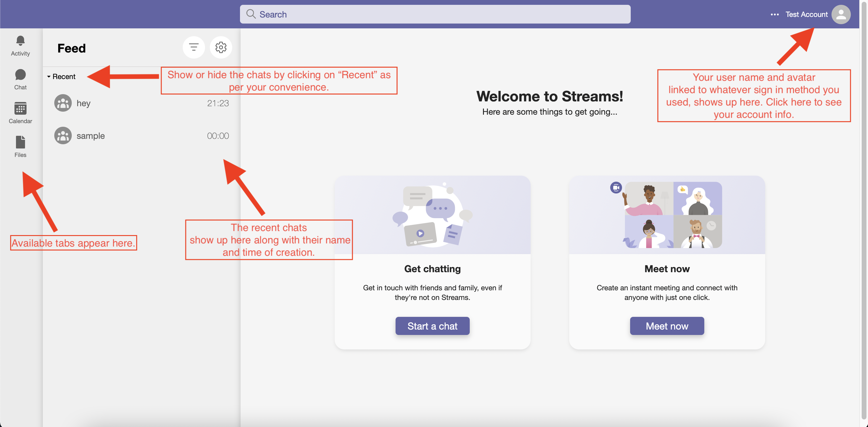The image size is (868, 427).
Task: Click the Test Account avatar
Action: click(841, 14)
